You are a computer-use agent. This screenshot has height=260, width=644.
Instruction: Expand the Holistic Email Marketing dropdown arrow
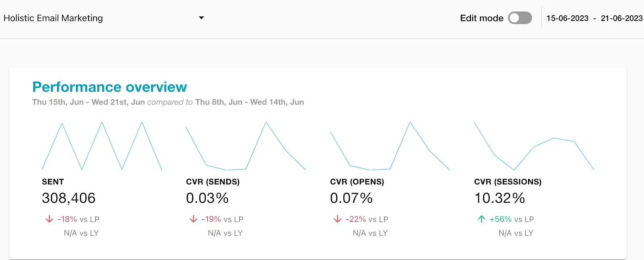(202, 18)
